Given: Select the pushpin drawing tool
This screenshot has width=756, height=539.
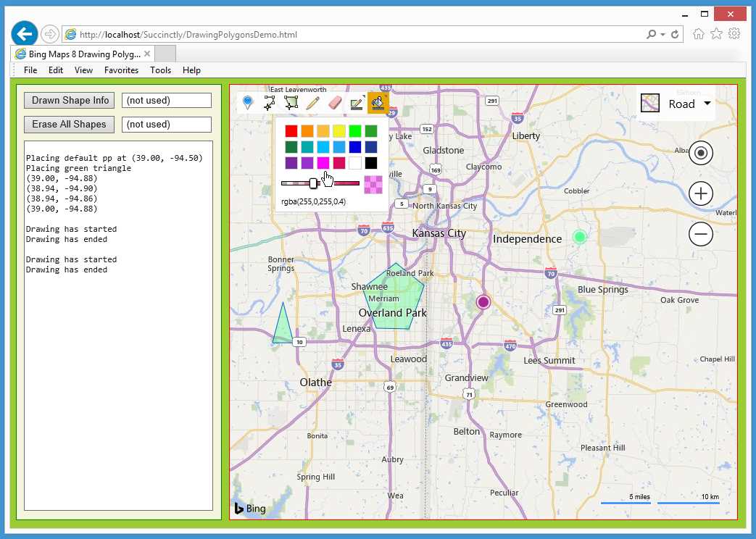Looking at the screenshot, I should point(248,102).
